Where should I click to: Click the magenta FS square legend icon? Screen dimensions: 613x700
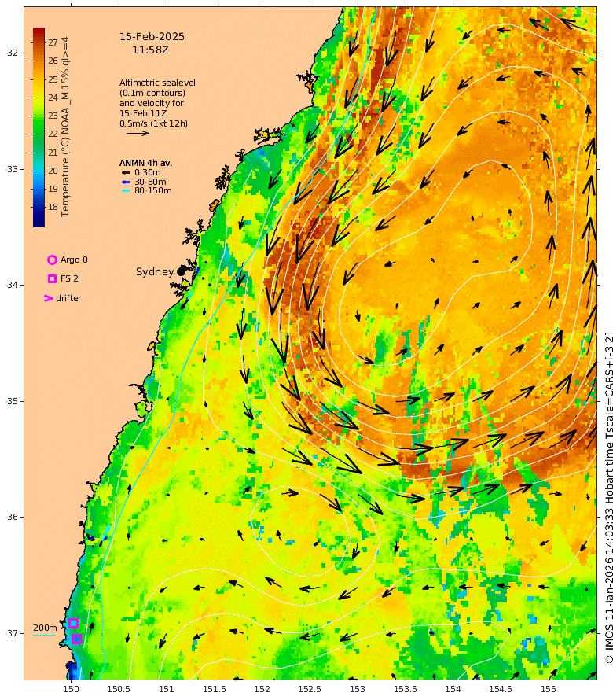click(52, 278)
